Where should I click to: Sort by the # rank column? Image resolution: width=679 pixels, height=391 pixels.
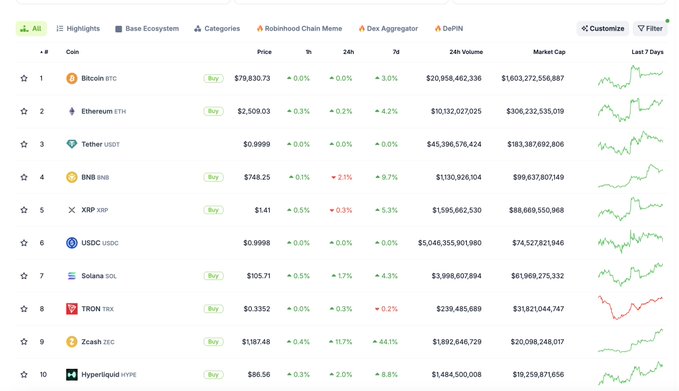44,52
